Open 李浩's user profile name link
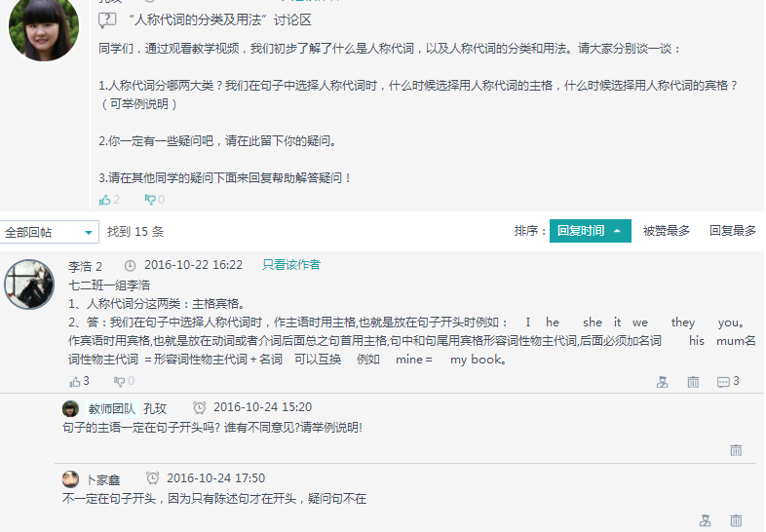Viewport: 766px width, 532px height. (x=79, y=266)
